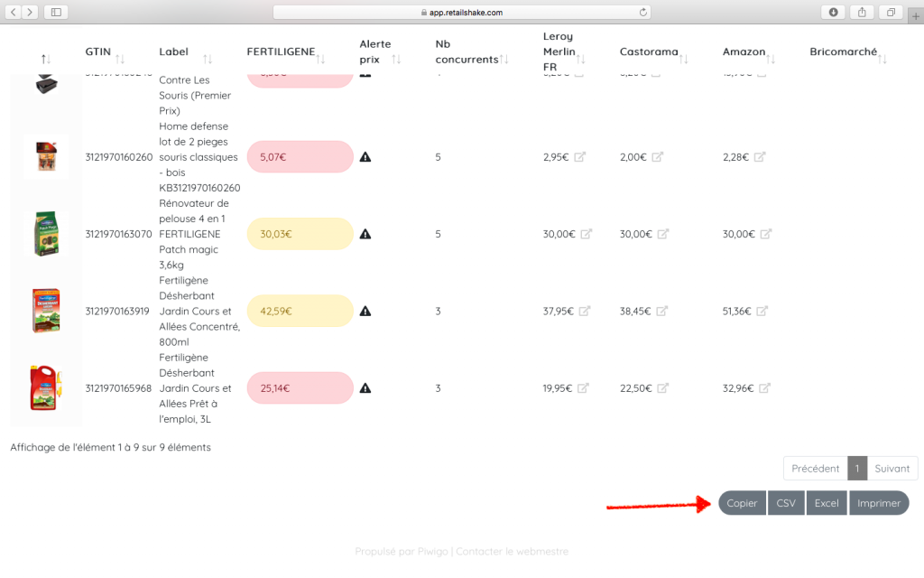Sort by the Label column arrows
924x578 pixels.
click(208, 59)
